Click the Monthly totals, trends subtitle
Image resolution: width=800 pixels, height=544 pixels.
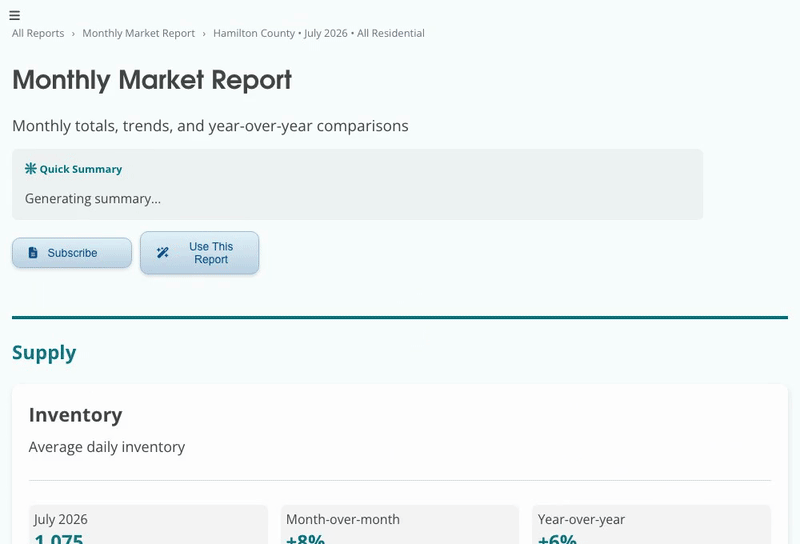(210, 126)
